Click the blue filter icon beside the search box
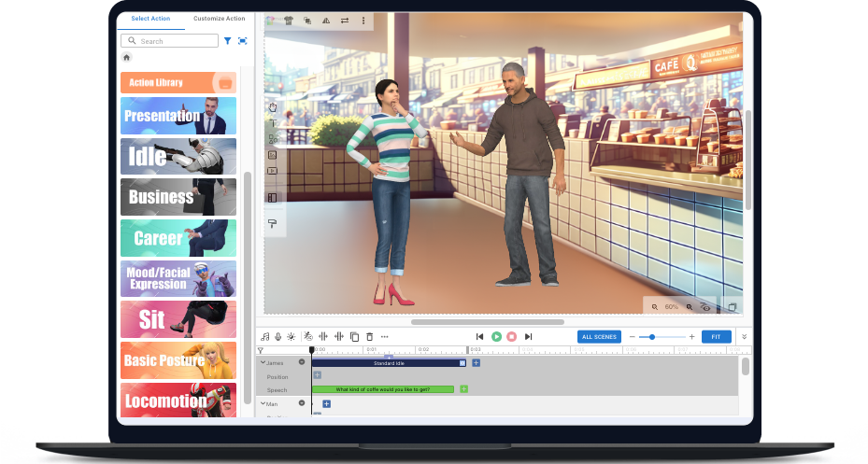The width and height of the screenshot is (868, 464). [228, 41]
